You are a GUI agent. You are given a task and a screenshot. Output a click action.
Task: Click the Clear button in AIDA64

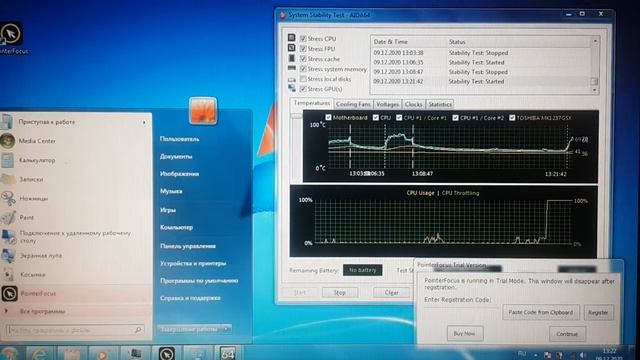pyautogui.click(x=391, y=293)
